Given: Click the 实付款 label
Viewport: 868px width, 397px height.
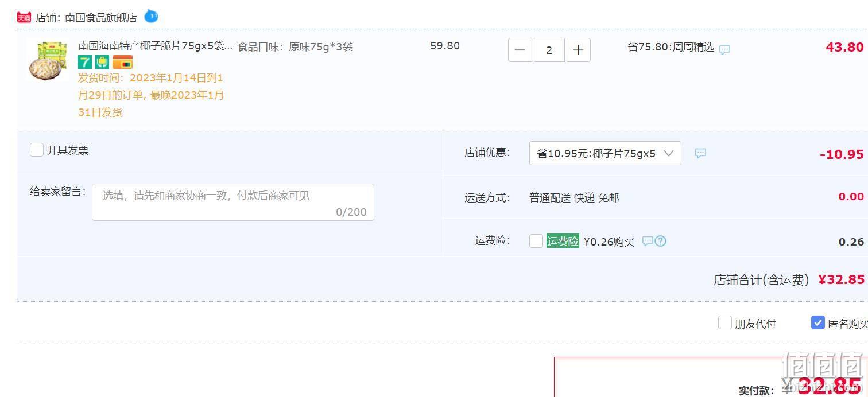Looking at the screenshot, I should (x=755, y=390).
